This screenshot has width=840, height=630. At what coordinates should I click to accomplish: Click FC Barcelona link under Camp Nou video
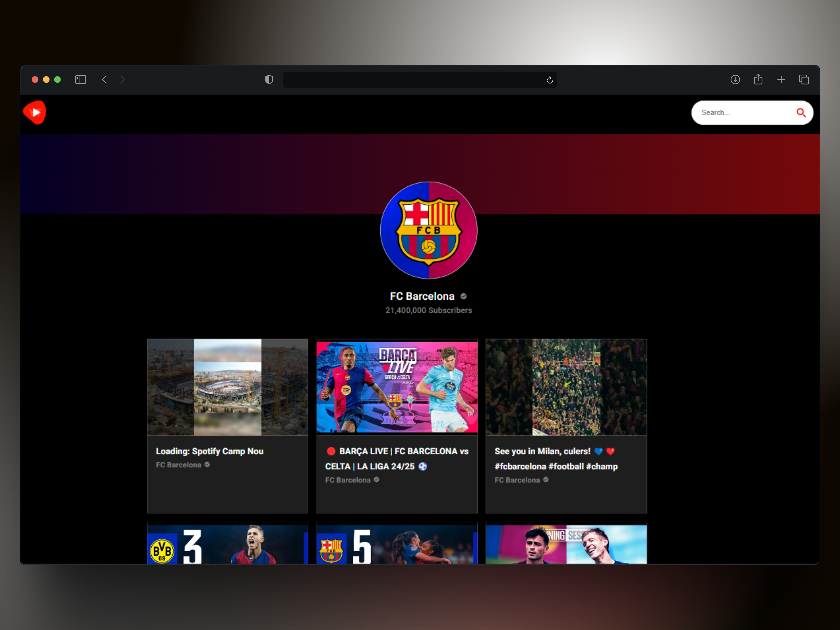(178, 465)
